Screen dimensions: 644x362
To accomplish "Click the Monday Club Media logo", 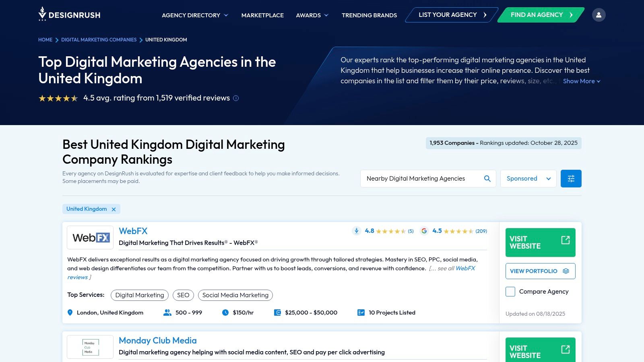I will pyautogui.click(x=90, y=346).
